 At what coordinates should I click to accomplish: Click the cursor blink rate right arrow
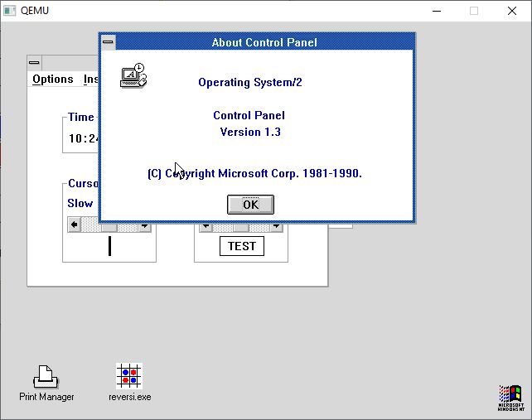tap(145, 227)
